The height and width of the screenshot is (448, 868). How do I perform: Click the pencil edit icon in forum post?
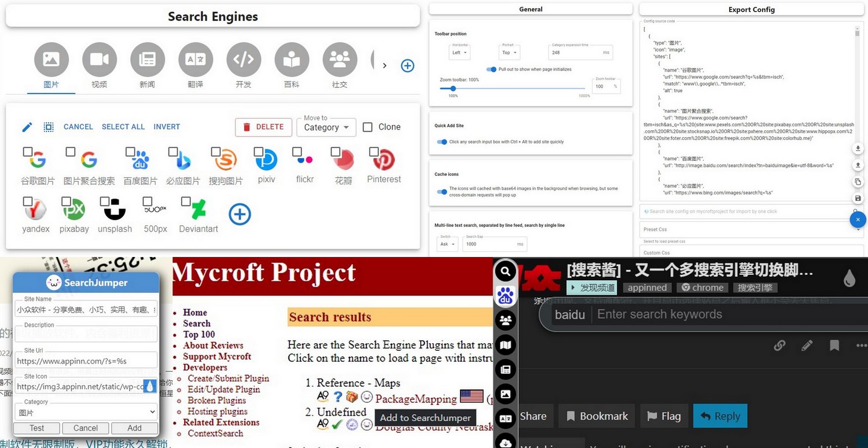807,346
